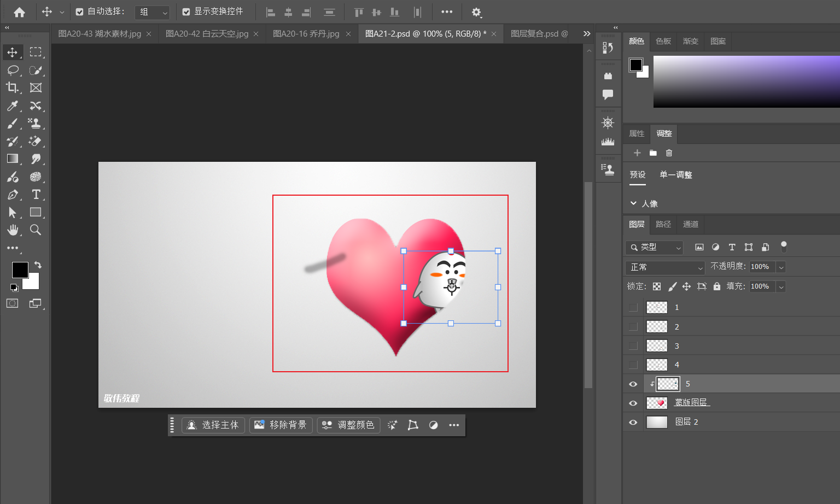
Task: Click the toolbox background color swatch
Action: pos(33,283)
